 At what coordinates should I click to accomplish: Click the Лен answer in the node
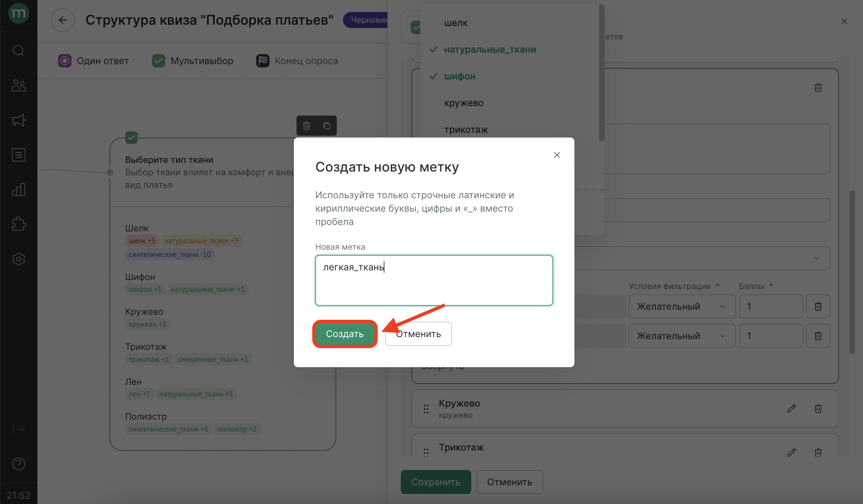(133, 382)
